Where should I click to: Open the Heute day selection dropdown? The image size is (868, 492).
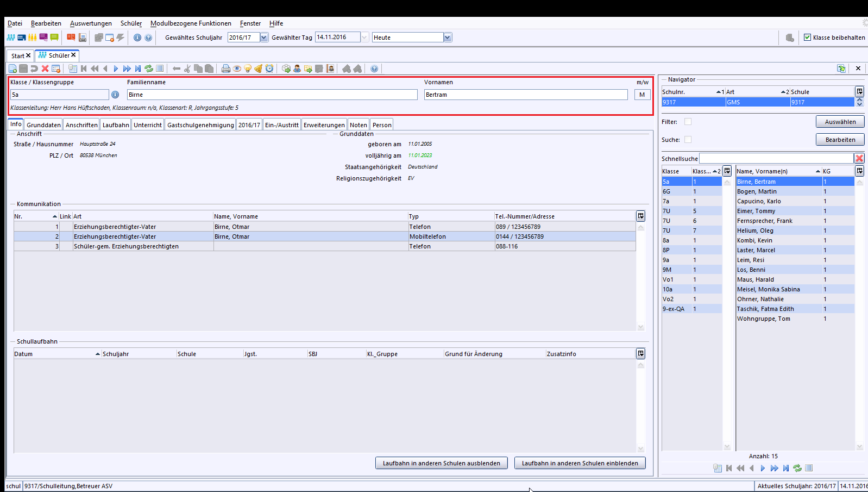[x=448, y=38]
